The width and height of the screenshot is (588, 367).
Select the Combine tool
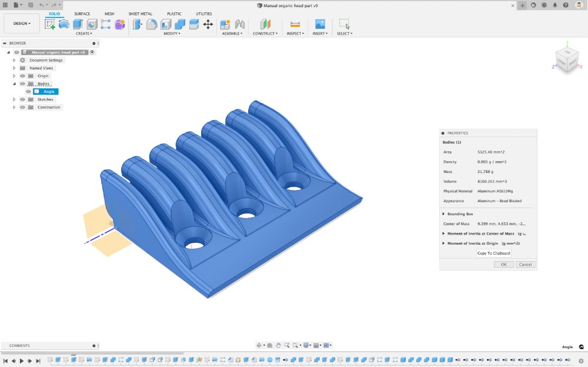(x=180, y=24)
